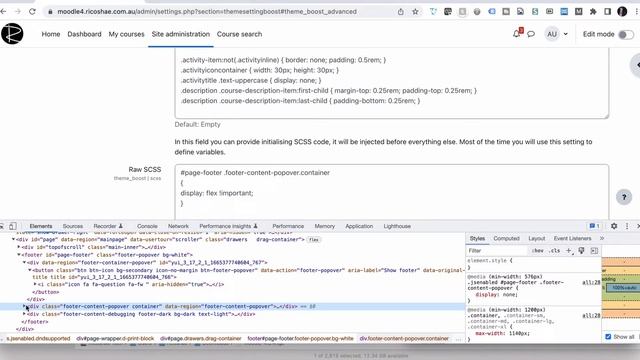Open the user menu dropdown arrow

coord(566,34)
